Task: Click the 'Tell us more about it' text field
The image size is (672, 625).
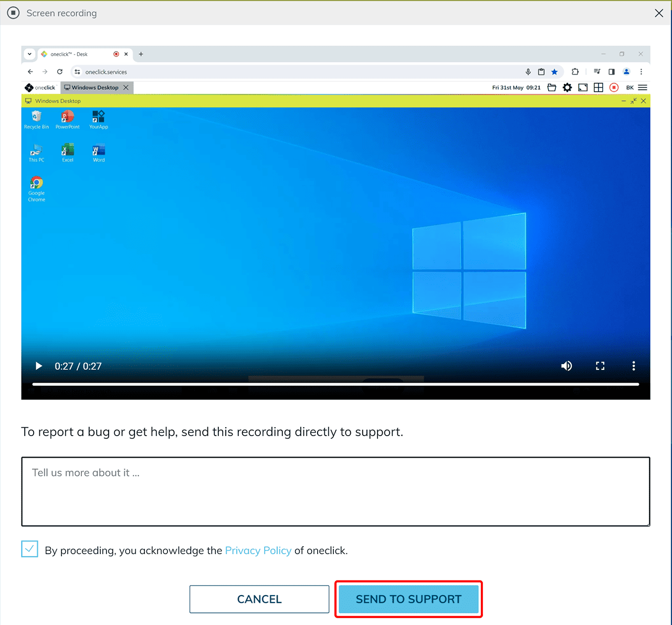Action: [335, 491]
